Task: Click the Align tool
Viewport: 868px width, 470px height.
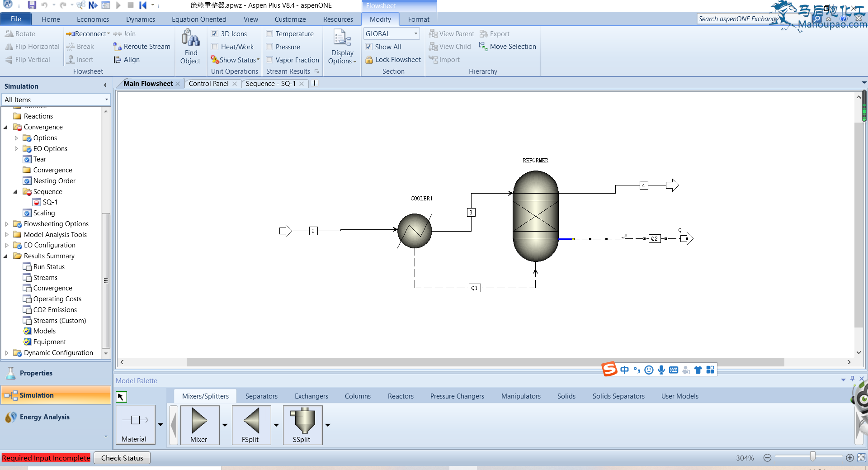Action: point(127,60)
